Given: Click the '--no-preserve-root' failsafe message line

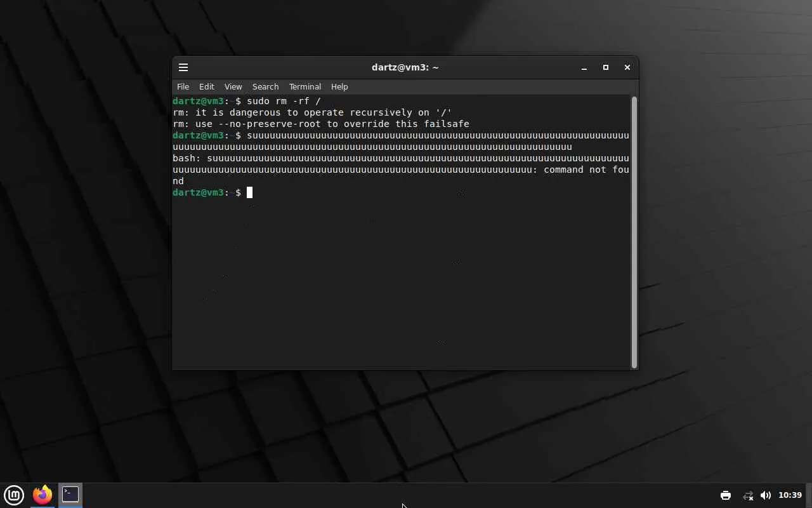Looking at the screenshot, I should click(x=321, y=124).
